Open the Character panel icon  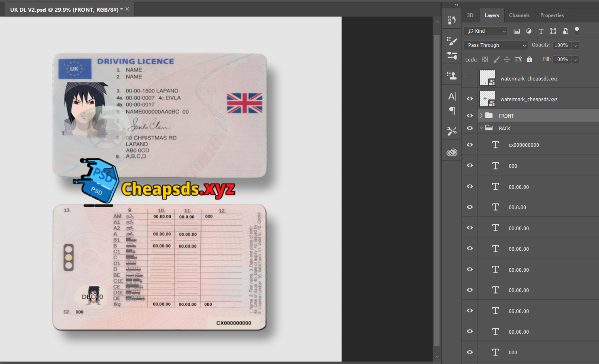(452, 97)
